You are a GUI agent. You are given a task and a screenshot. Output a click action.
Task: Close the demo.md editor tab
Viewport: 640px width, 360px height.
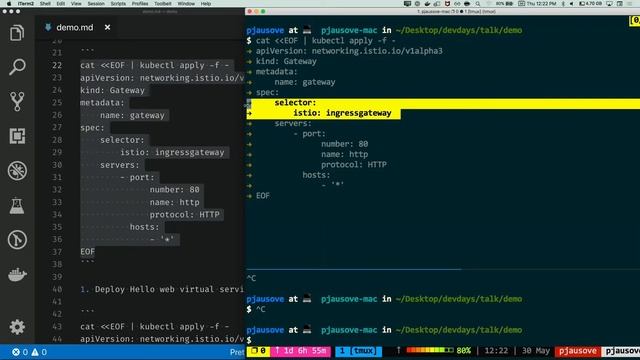click(107, 27)
